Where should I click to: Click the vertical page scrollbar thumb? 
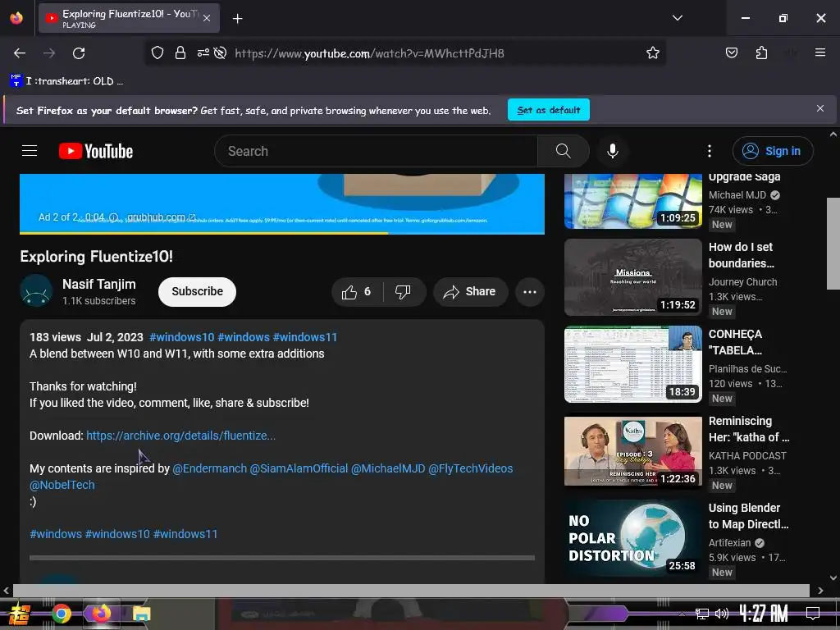pyautogui.click(x=833, y=244)
